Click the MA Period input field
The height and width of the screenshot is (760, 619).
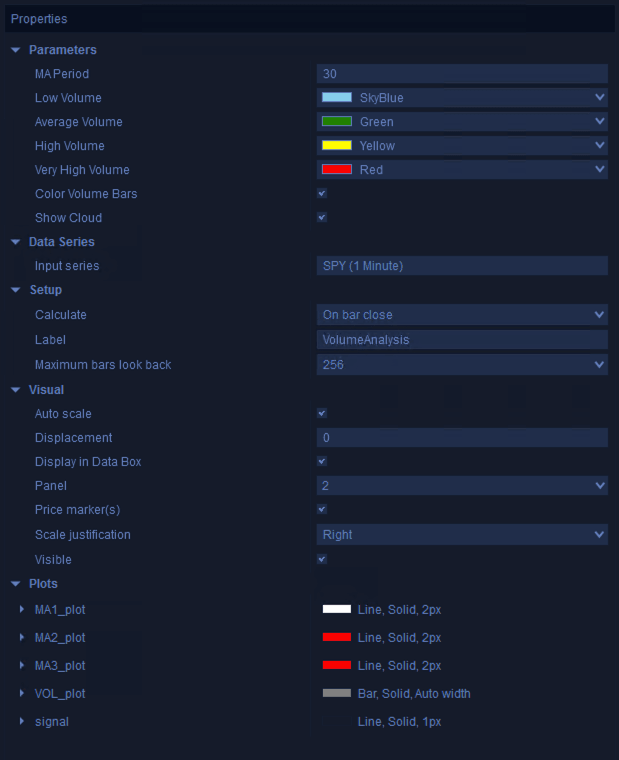point(462,74)
